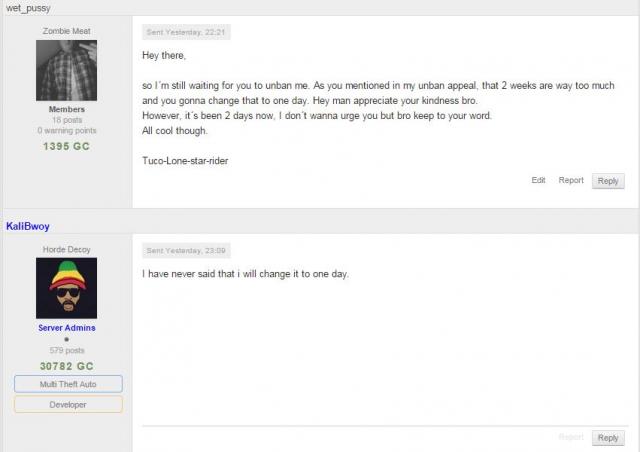Click the Sent Yesterday, 22:21 timestamp
Viewport: 640px width, 452px height.
[x=187, y=32]
